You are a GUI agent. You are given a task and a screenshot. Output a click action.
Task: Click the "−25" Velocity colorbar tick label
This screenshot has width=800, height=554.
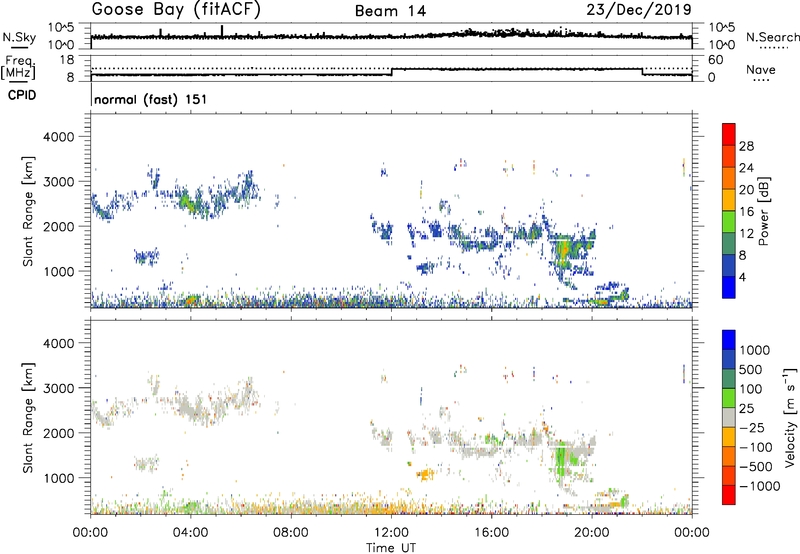[752, 427]
